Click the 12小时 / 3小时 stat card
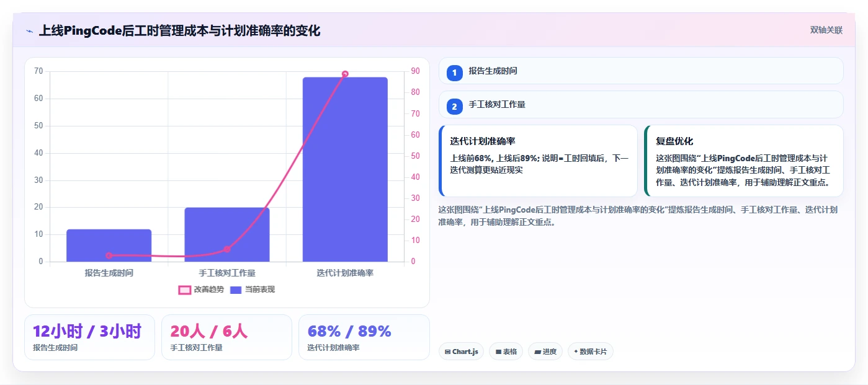Image resolution: width=868 pixels, height=385 pixels. [89, 337]
